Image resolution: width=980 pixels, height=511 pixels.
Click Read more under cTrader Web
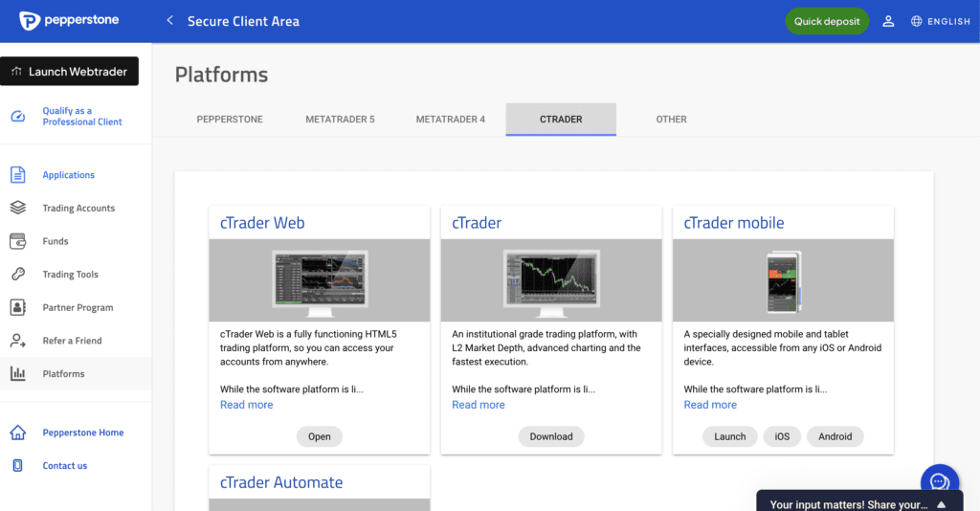click(246, 405)
